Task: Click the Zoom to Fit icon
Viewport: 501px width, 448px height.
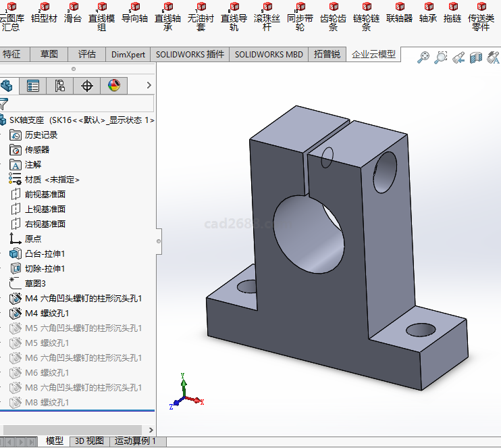Action: pyautogui.click(x=423, y=58)
